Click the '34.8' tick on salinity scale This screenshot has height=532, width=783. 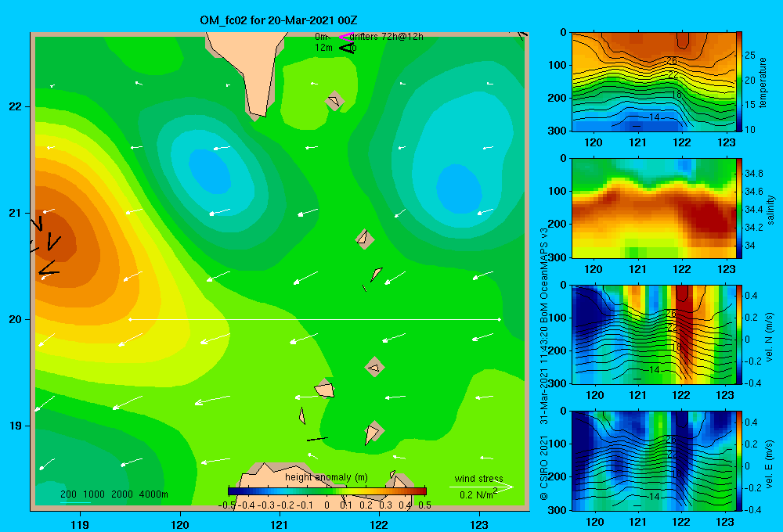(753, 174)
